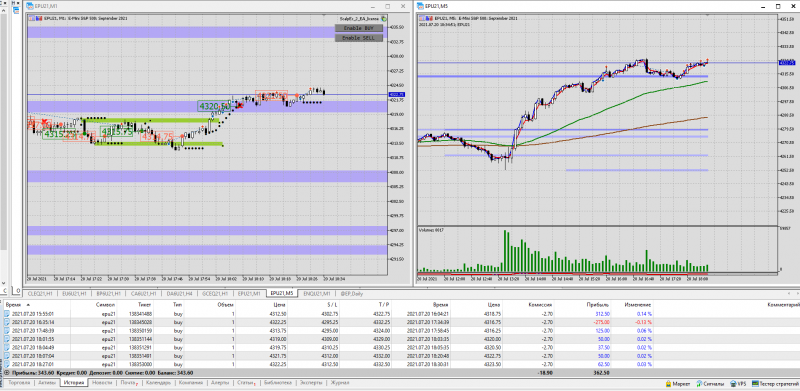Open the Торговля tab

coord(19,383)
